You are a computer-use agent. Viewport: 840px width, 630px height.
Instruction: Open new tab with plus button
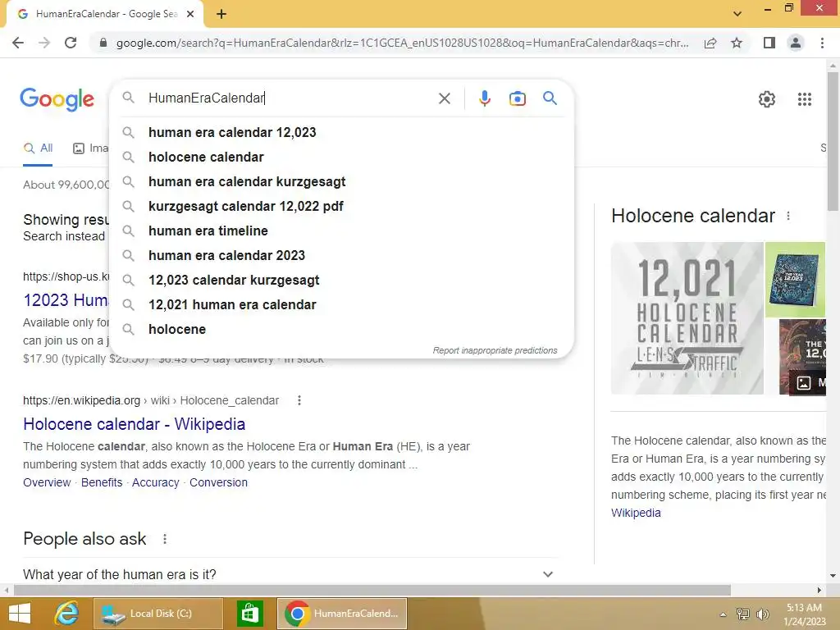(x=221, y=14)
